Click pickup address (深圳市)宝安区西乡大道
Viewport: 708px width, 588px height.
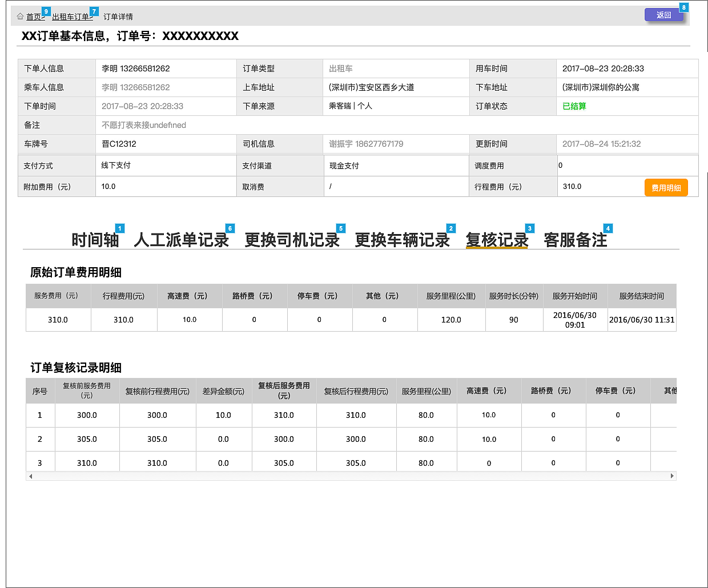[x=372, y=87]
